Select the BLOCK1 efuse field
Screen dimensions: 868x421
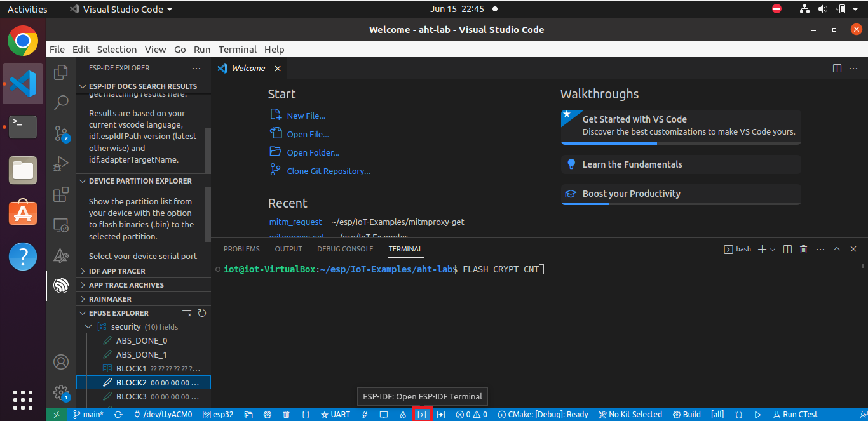coord(144,369)
